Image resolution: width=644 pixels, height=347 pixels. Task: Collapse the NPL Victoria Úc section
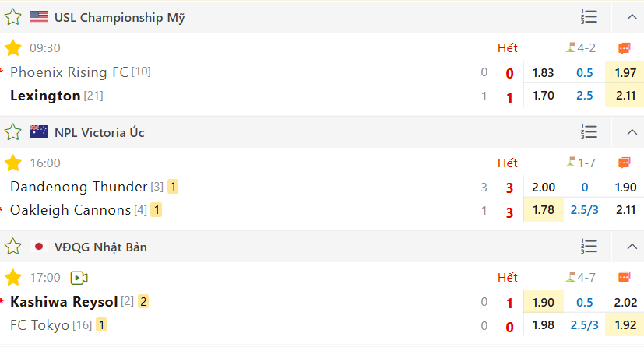click(630, 132)
